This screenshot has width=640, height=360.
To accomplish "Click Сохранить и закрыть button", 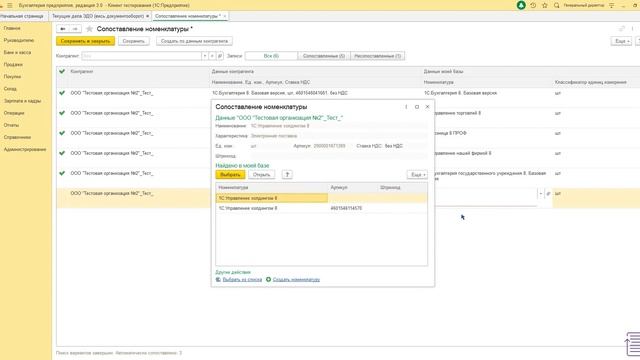I will [85, 41].
